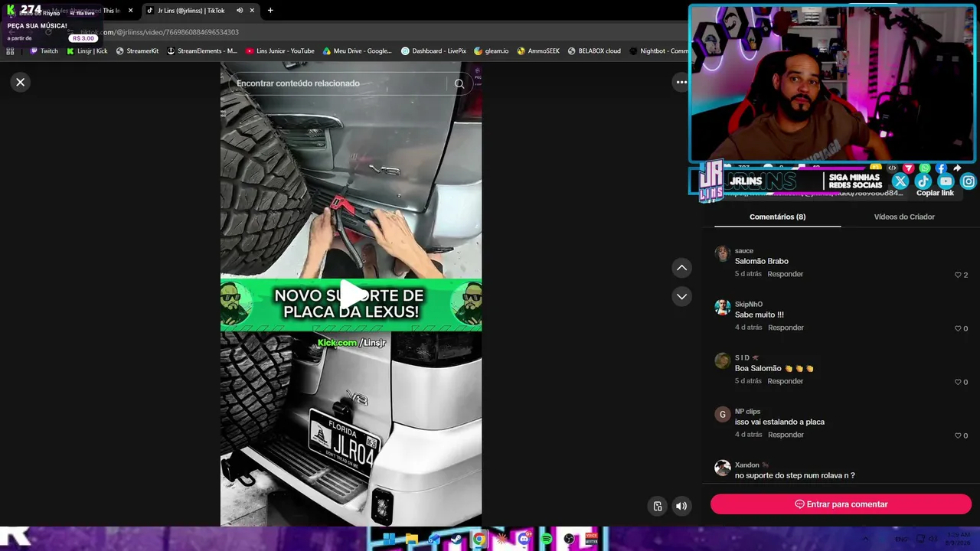Open the Lins Junior - YouTube bookmark
The width and height of the screenshot is (980, 551).
click(280, 51)
